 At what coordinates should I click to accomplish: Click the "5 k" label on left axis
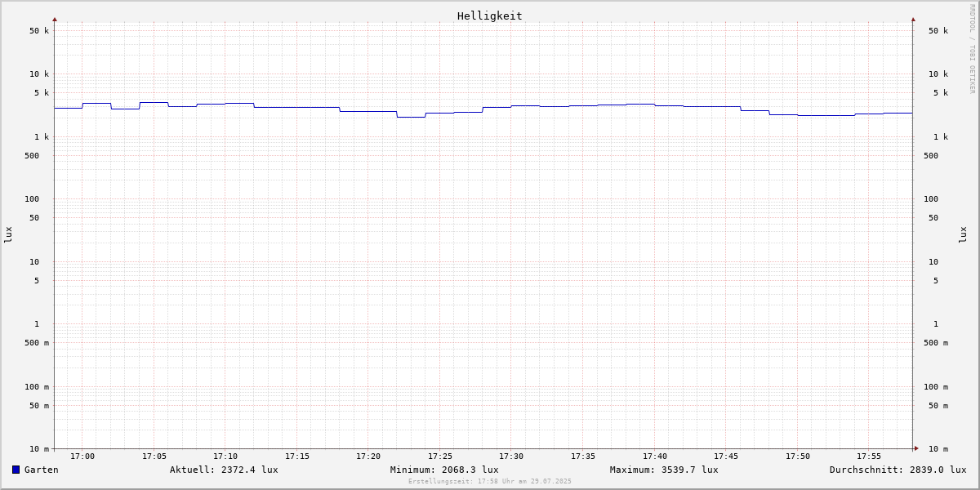[x=42, y=93]
